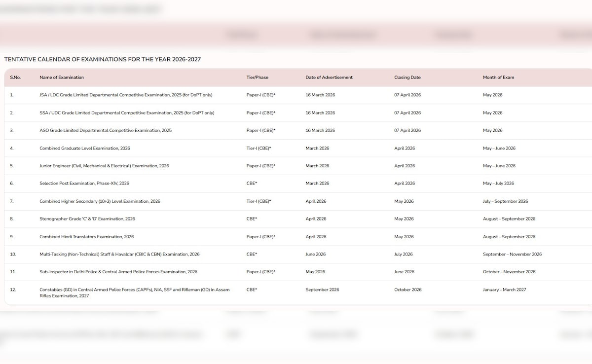Select the Sub-Inspector in Delhi Police exam entry
This screenshot has height=364, width=592.
[x=118, y=272]
